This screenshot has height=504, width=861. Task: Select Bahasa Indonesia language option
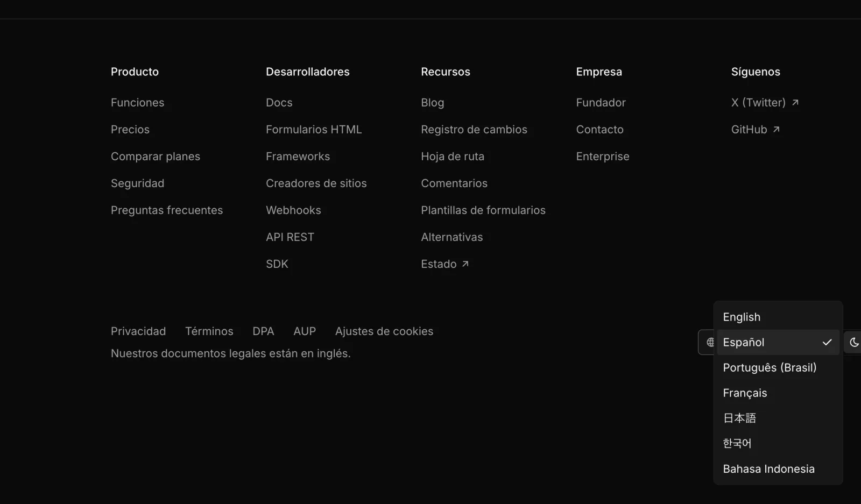(x=778, y=468)
